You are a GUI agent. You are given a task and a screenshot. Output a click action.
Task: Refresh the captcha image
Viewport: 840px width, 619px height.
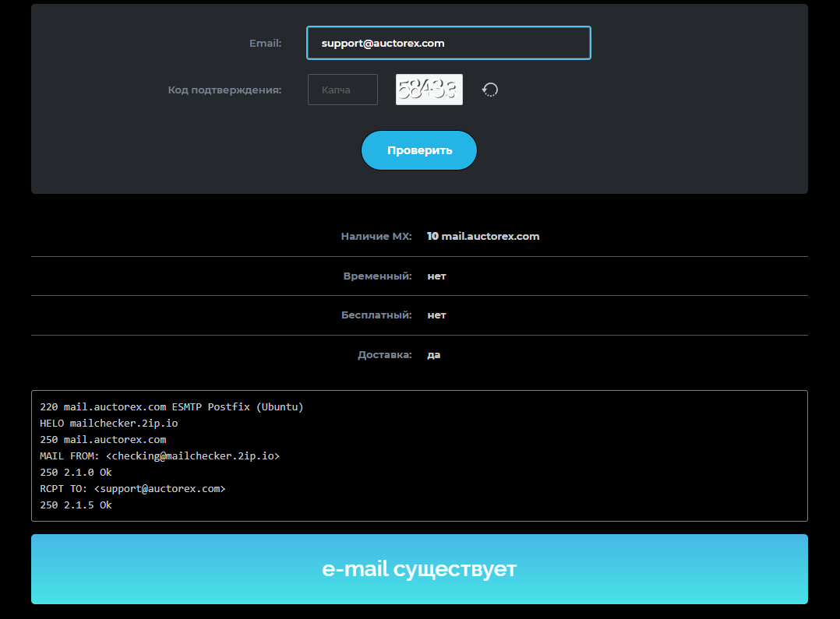(490, 90)
